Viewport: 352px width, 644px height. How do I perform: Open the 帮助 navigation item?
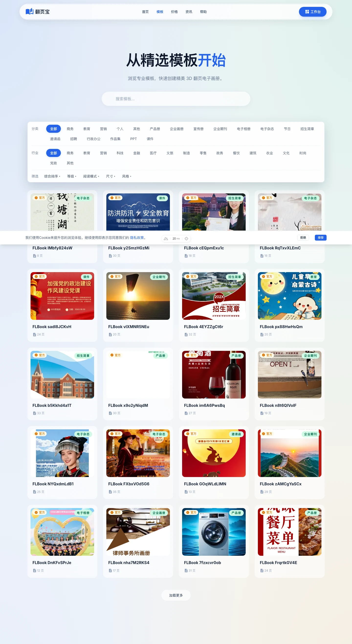tap(203, 12)
